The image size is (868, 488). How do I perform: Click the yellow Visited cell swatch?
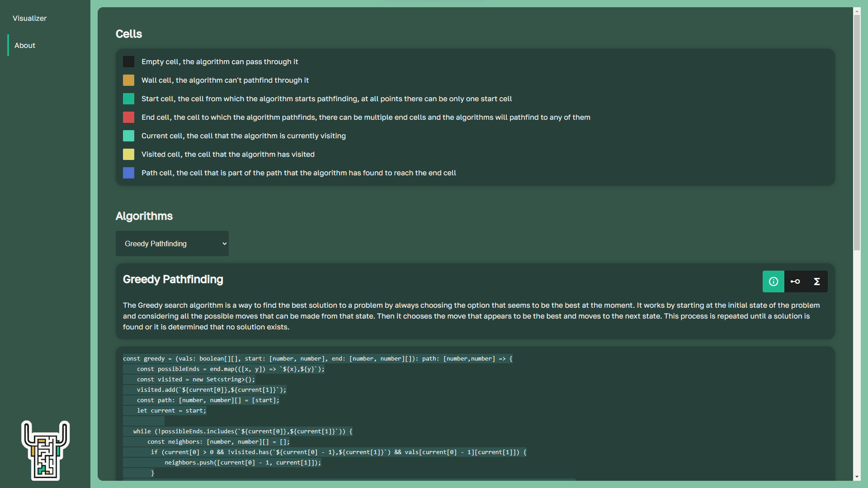click(x=128, y=155)
